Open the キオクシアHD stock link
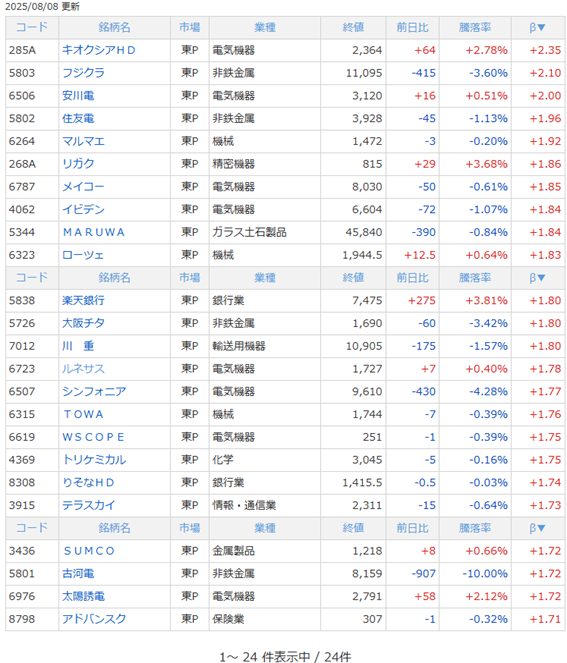The width and height of the screenshot is (567, 663). click(x=99, y=50)
